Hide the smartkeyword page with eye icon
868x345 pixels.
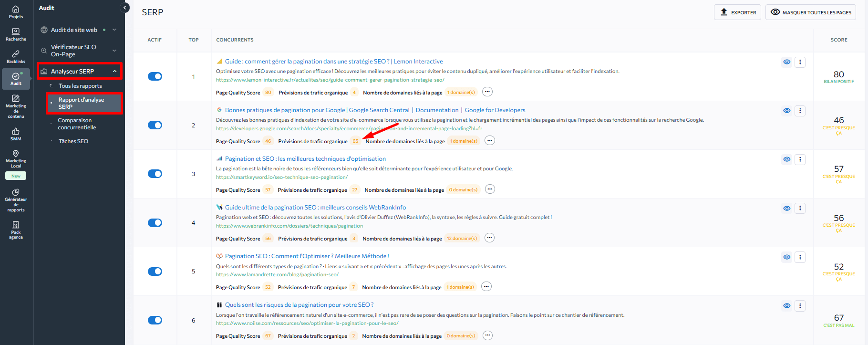point(787,159)
